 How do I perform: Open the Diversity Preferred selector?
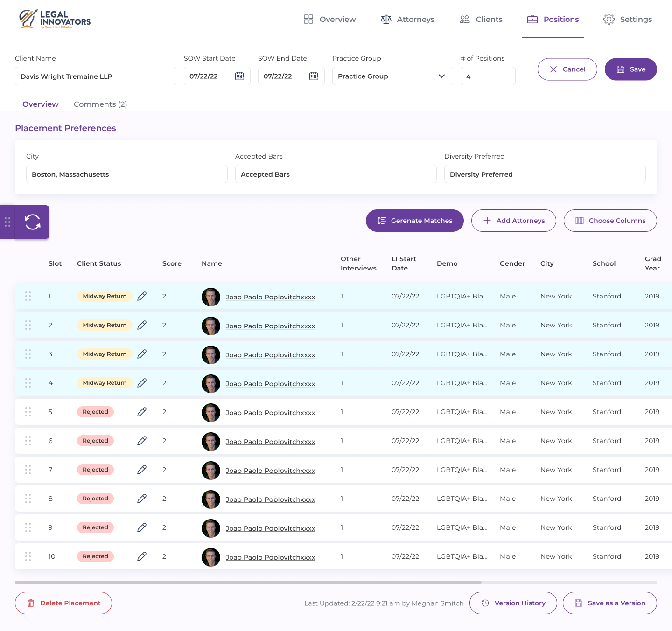click(545, 174)
